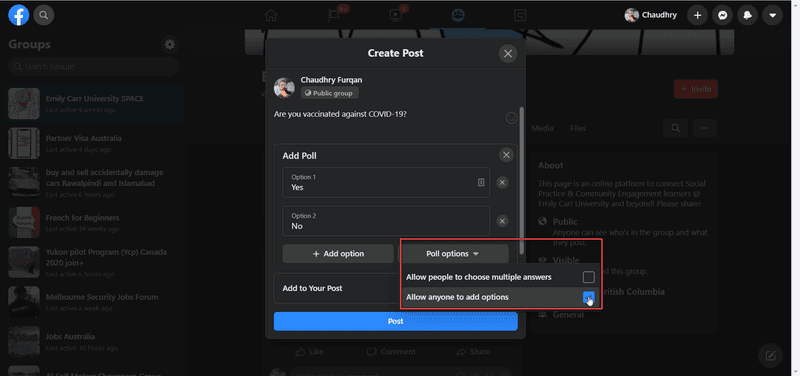Click the Search Groups field

94,66
